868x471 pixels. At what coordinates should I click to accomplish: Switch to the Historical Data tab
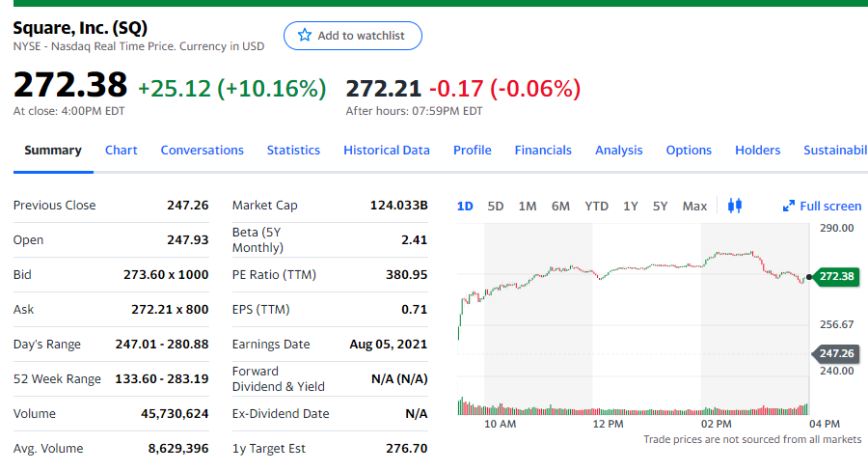[x=387, y=150]
